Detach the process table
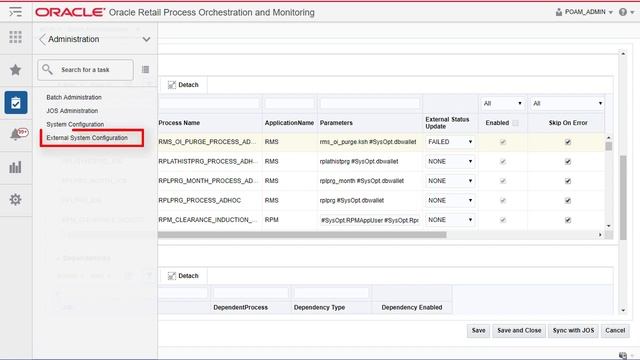This screenshot has width=640, height=360. point(183,85)
